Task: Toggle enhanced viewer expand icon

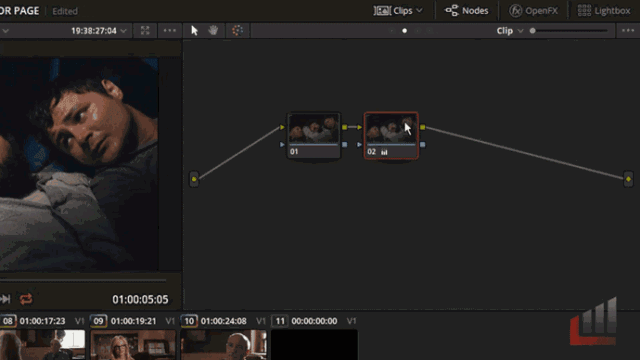Action: tap(145, 31)
